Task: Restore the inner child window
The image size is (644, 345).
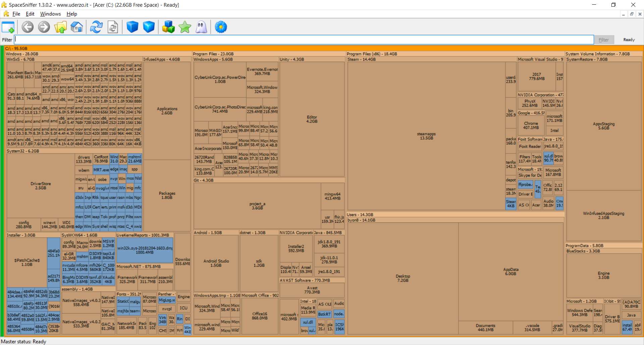Action: click(x=632, y=14)
